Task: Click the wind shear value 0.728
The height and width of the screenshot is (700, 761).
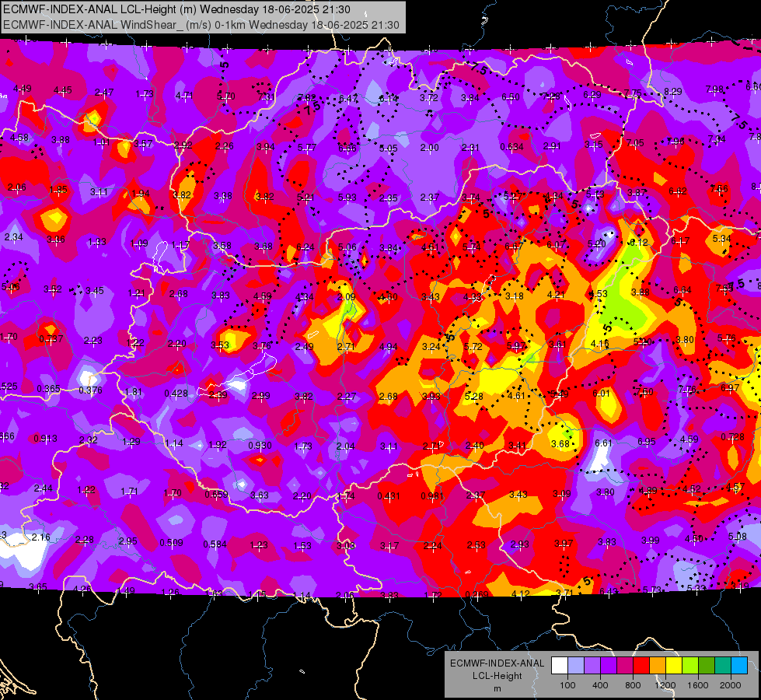Action: click(732, 437)
